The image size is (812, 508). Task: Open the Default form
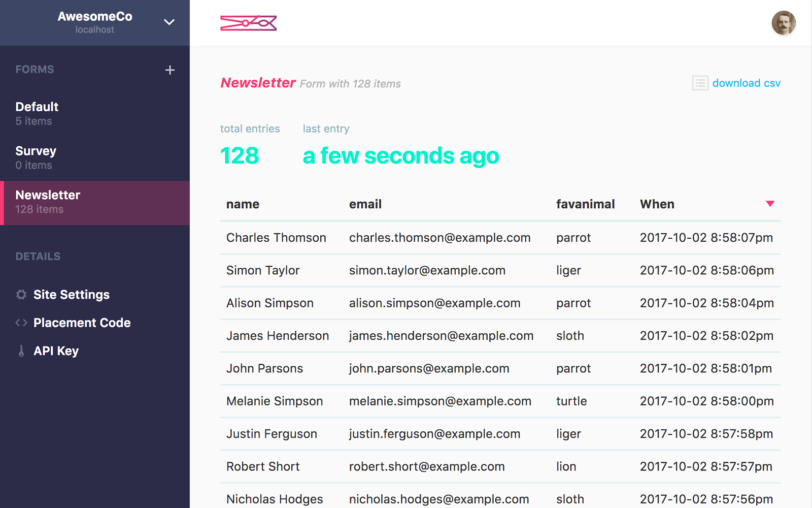tap(95, 114)
